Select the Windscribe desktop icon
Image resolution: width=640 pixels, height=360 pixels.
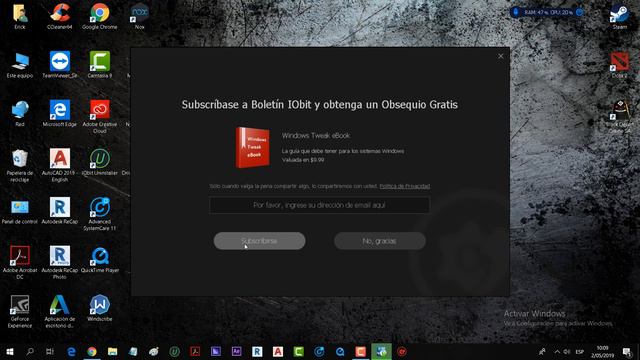[100, 309]
